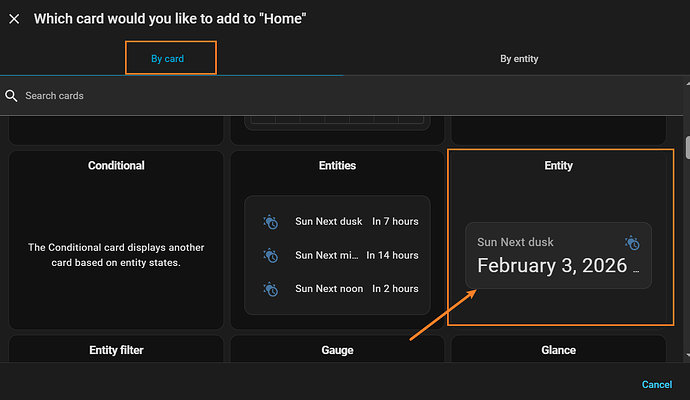This screenshot has width=690, height=400.
Task: Add the Glance card
Action: [558, 350]
